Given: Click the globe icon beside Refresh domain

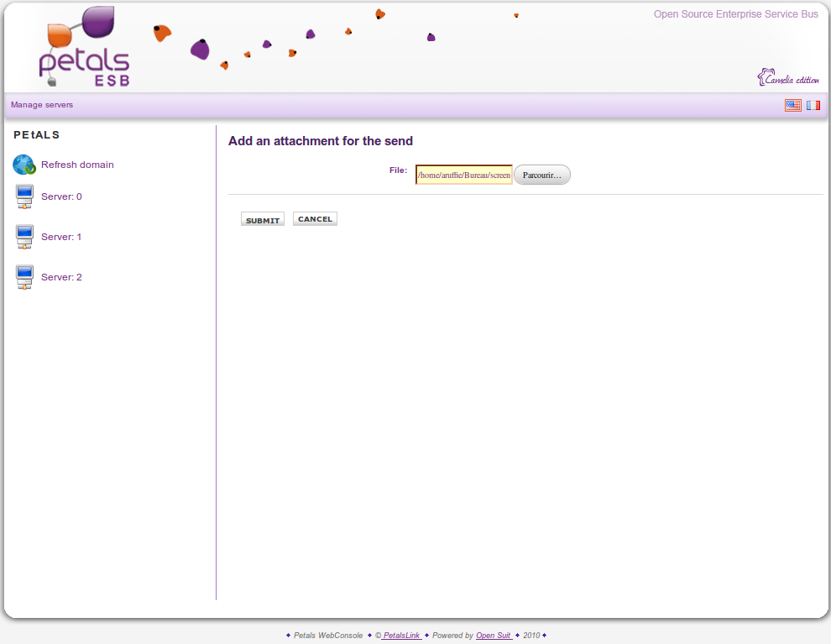Looking at the screenshot, I should tap(24, 165).
